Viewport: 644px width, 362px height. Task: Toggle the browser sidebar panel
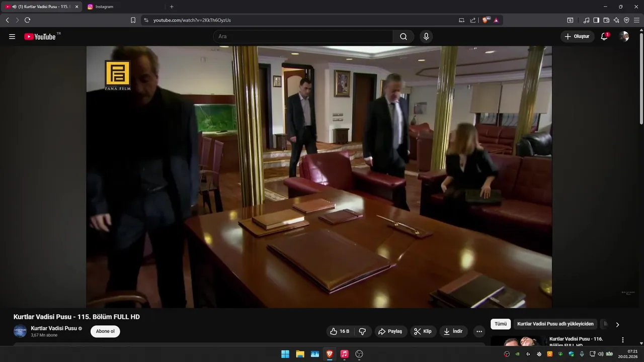pos(596,20)
